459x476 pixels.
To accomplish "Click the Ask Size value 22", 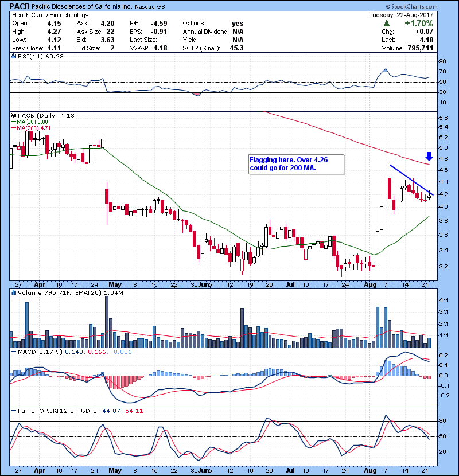I will pos(110,32).
